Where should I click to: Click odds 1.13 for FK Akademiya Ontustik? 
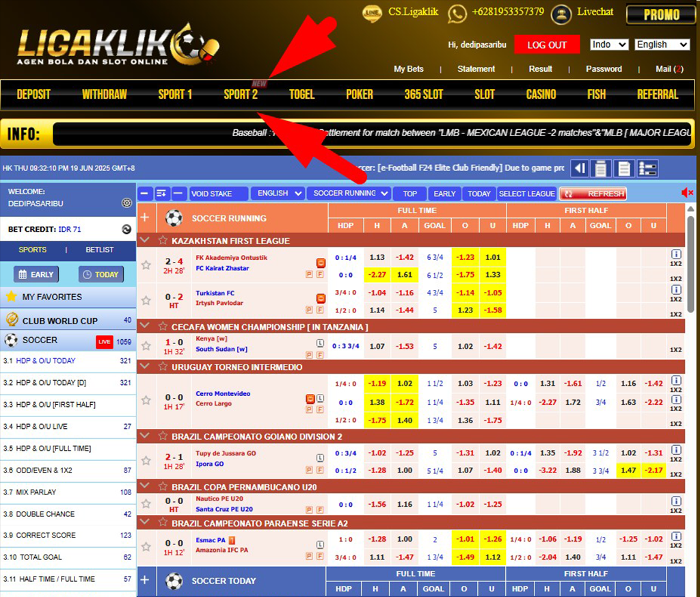(377, 257)
